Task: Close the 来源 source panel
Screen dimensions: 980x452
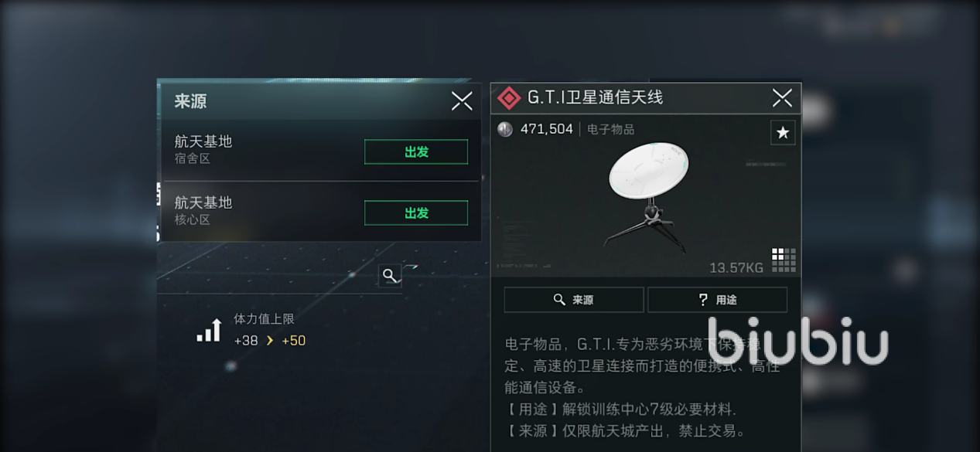Action: click(x=462, y=100)
